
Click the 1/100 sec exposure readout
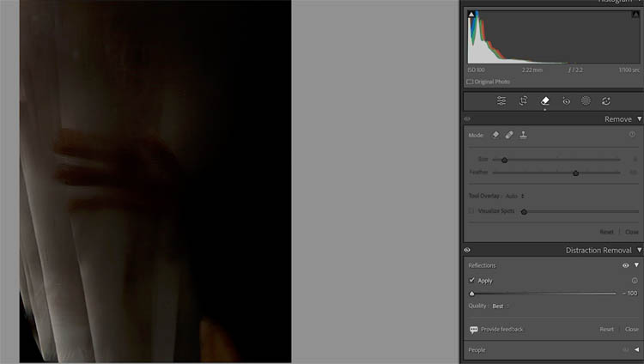(629, 70)
